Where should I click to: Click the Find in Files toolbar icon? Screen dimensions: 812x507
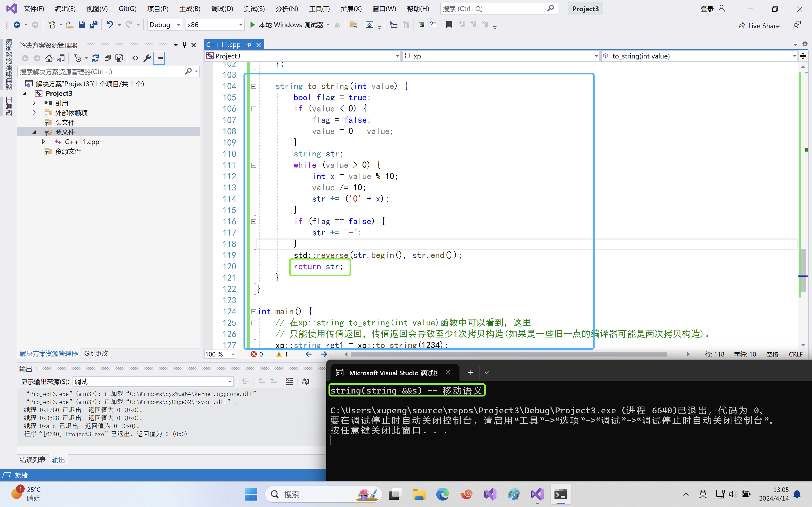coord(353,25)
